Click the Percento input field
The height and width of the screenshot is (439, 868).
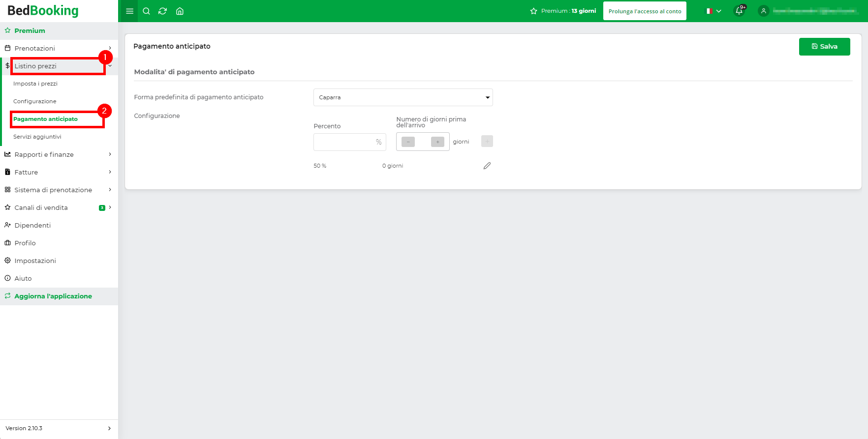(349, 142)
